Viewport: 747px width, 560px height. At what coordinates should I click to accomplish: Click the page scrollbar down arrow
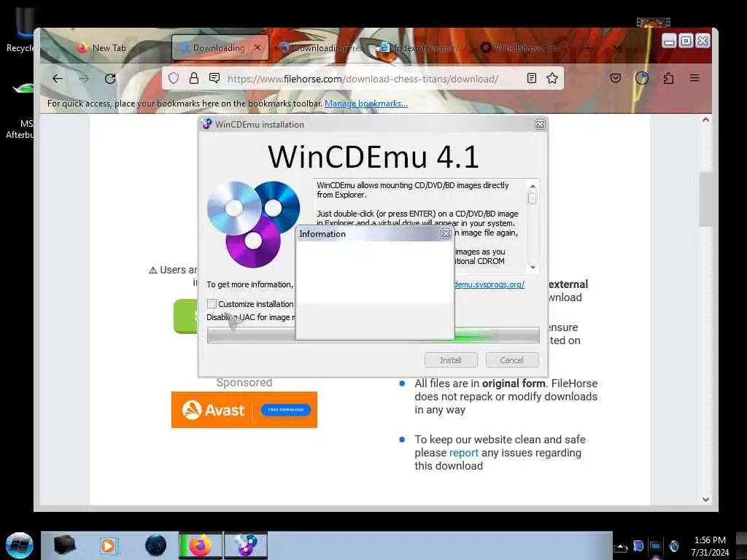(x=705, y=499)
